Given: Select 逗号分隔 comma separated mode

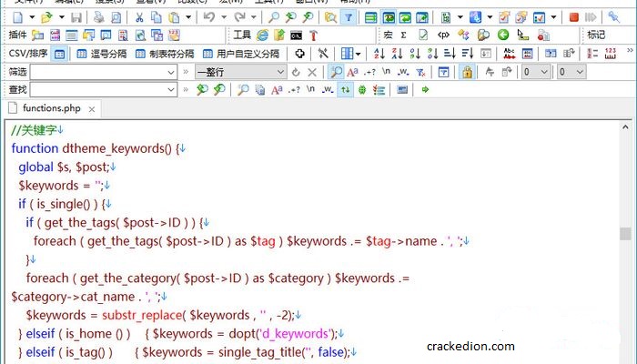Looking at the screenshot, I should coord(102,54).
